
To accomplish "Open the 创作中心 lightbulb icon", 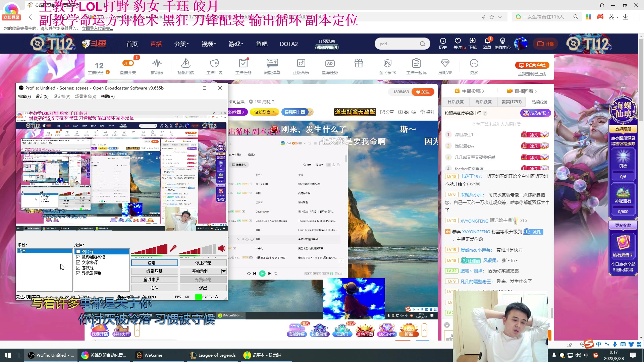I will [502, 44].
